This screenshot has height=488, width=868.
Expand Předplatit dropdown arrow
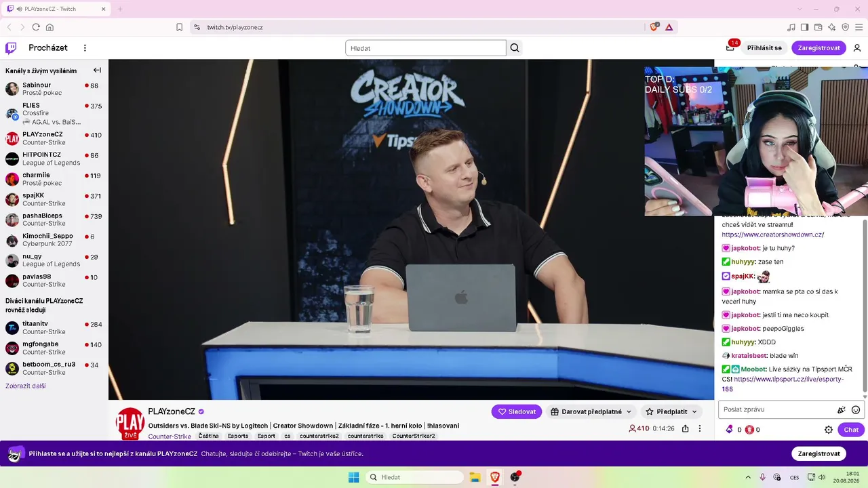[694, 411]
